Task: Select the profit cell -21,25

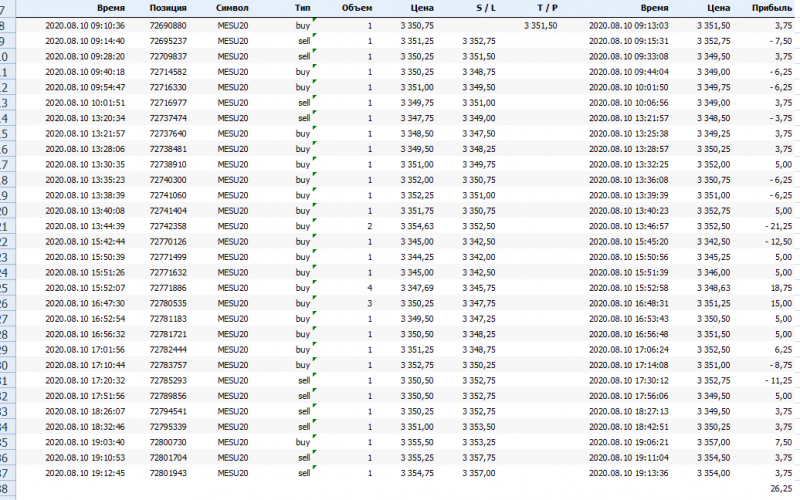Action: [779, 226]
